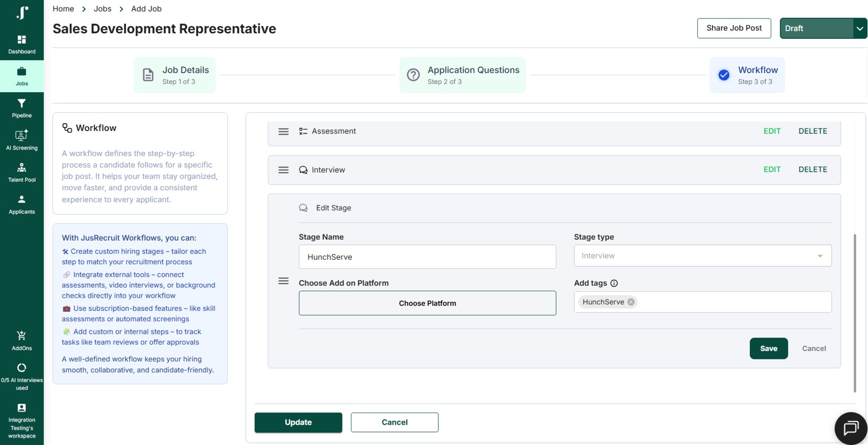Image resolution: width=868 pixels, height=445 pixels.
Task: Click the Draft status button
Action: [x=817, y=28]
